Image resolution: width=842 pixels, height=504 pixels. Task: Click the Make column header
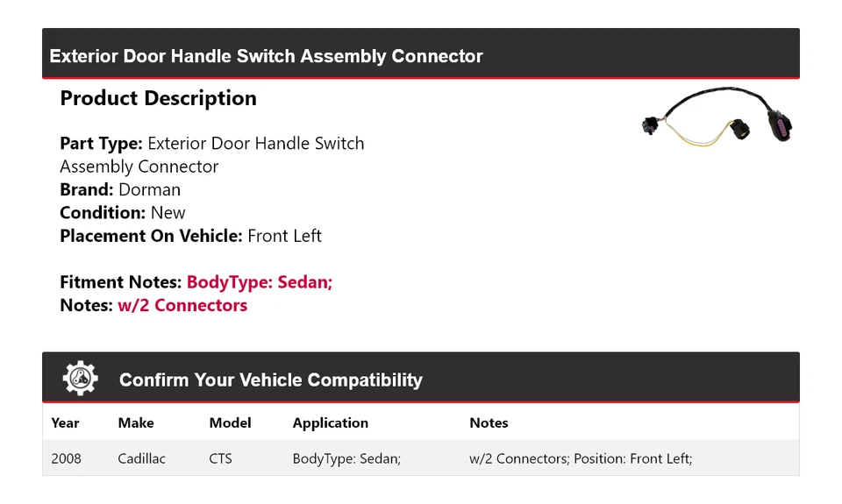(x=136, y=423)
